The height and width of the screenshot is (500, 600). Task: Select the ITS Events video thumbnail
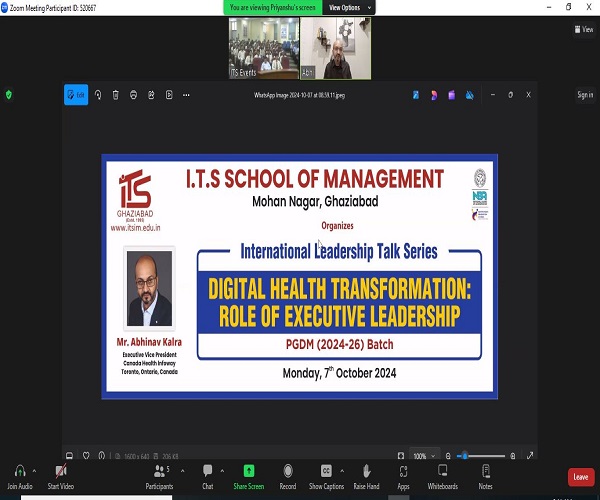pos(264,48)
